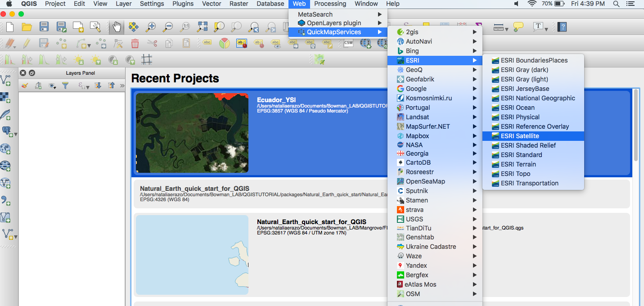
Task: Open layer styling brush in Layers Panel
Action: point(25,85)
